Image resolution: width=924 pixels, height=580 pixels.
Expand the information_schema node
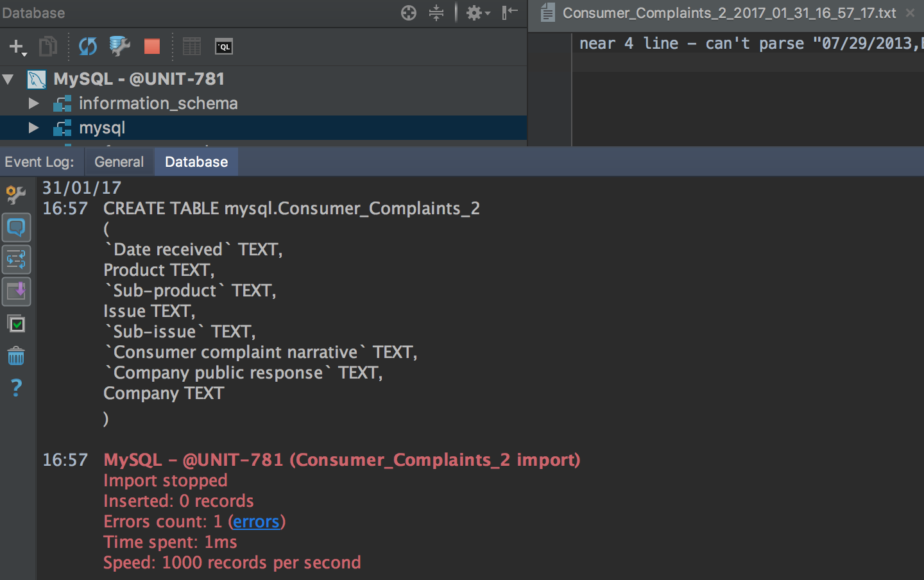coord(33,103)
